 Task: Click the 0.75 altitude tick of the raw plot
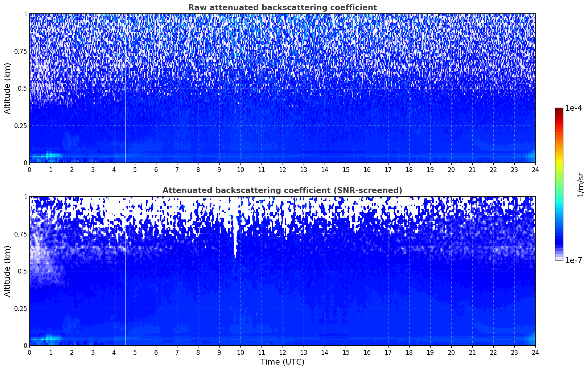pos(21,51)
